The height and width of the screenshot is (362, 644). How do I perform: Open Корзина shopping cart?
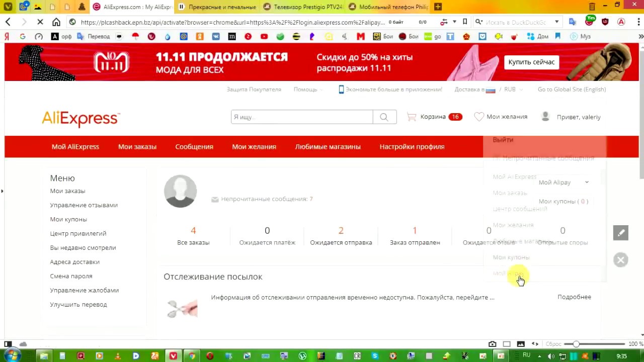tap(434, 117)
